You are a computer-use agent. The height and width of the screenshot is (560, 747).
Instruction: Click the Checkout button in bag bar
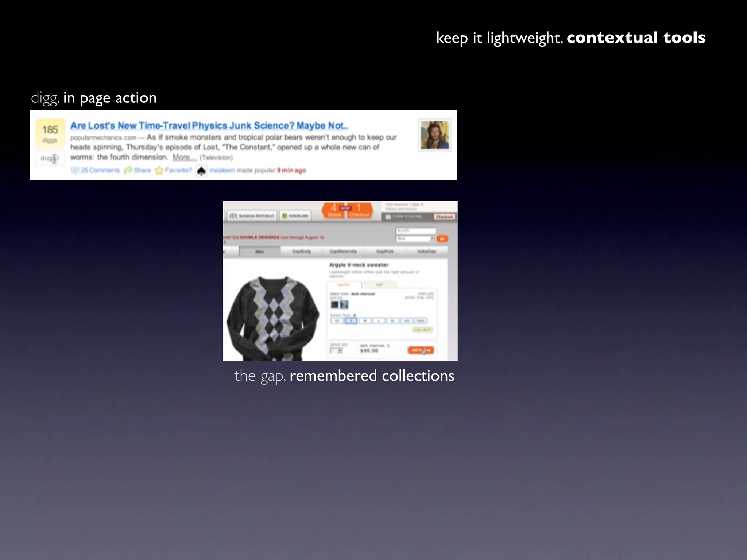tap(445, 217)
